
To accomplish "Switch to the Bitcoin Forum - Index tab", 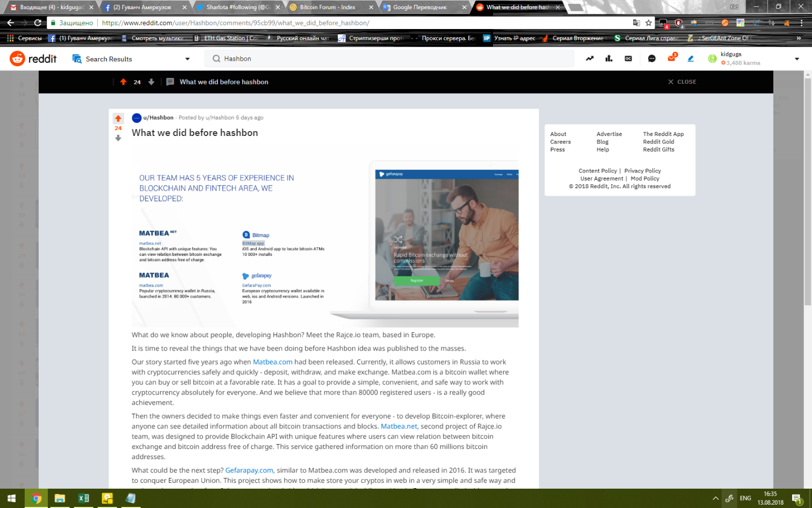I will click(332, 7).
